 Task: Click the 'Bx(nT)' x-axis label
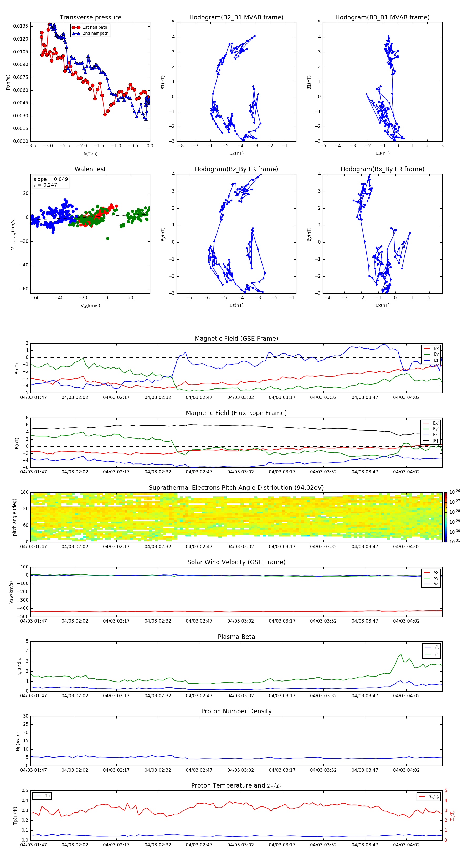pyautogui.click(x=382, y=305)
